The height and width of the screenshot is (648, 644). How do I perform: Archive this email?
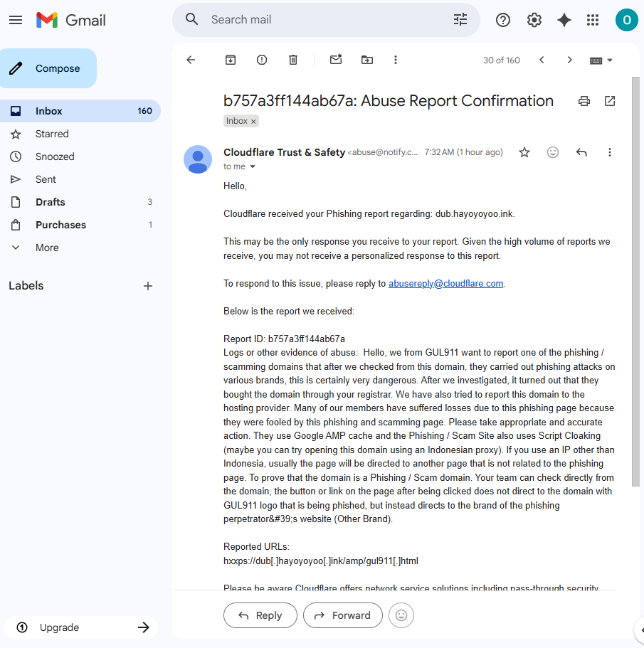pos(231,60)
